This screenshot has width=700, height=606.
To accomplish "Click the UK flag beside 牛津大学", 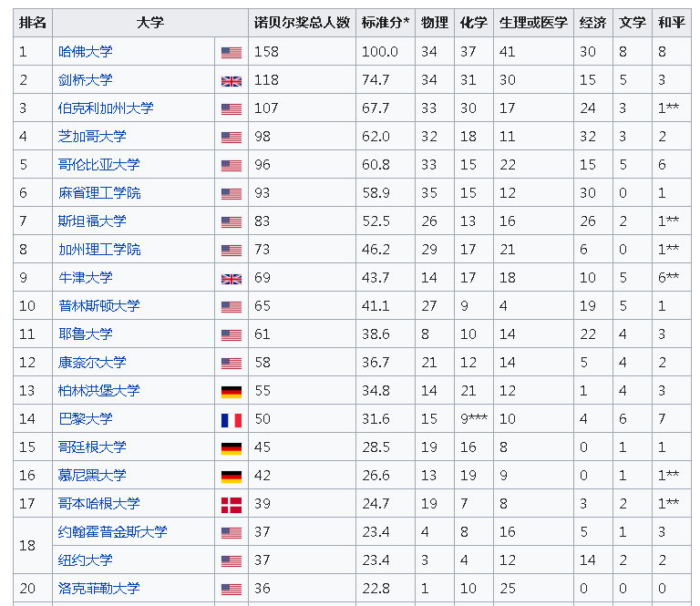I will point(232,279).
